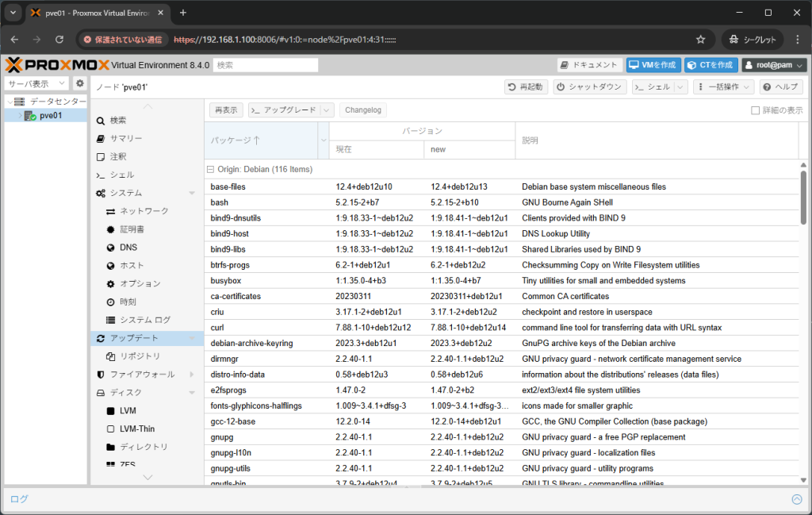This screenshot has width=812, height=515.
Task: Click the Changelog button
Action: (362, 110)
